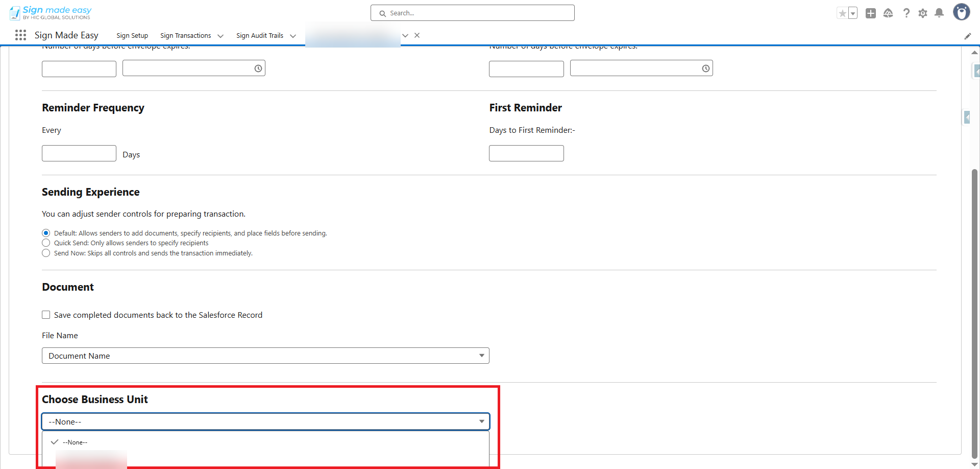Focus the global Search box
Image resolution: width=980 pixels, height=469 pixels.
(x=473, y=13)
